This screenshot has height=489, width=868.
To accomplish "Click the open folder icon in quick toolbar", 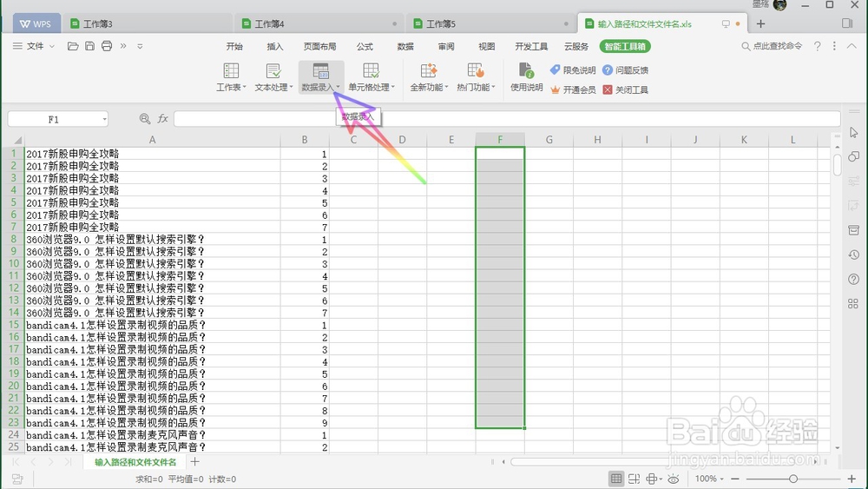I will (73, 46).
